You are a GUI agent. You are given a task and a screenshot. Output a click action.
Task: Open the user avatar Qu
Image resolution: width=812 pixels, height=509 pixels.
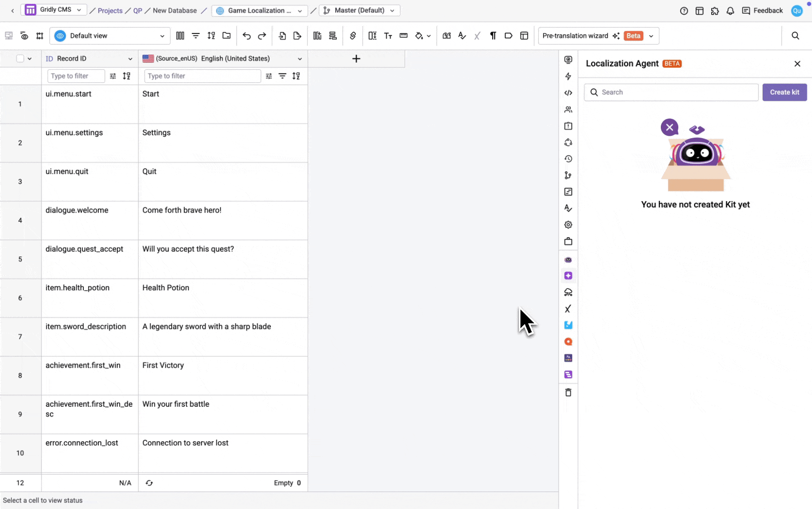click(x=796, y=11)
